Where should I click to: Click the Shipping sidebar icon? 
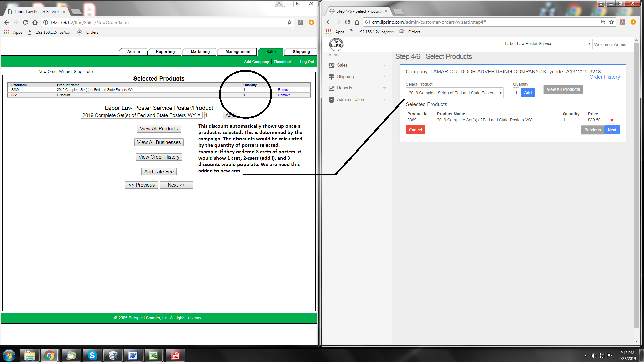[331, 77]
